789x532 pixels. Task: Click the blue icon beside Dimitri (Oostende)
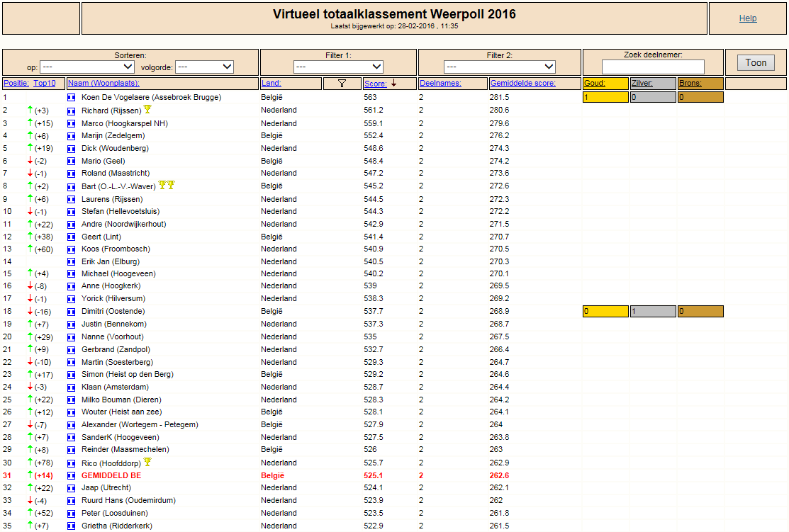pos(72,312)
